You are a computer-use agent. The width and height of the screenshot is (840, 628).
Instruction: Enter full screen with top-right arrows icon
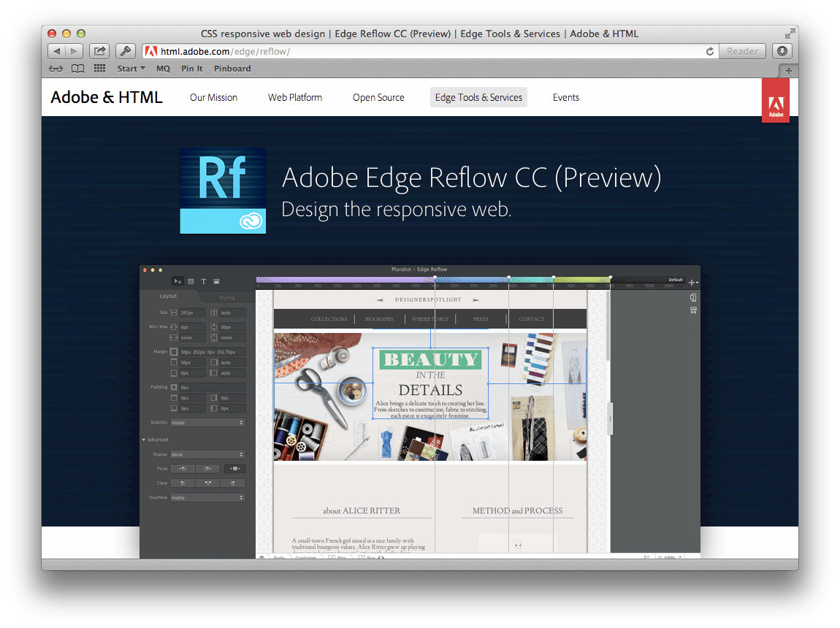tap(790, 34)
